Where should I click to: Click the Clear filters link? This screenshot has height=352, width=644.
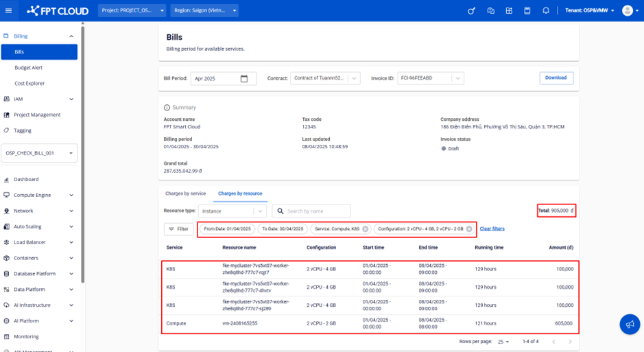click(492, 229)
